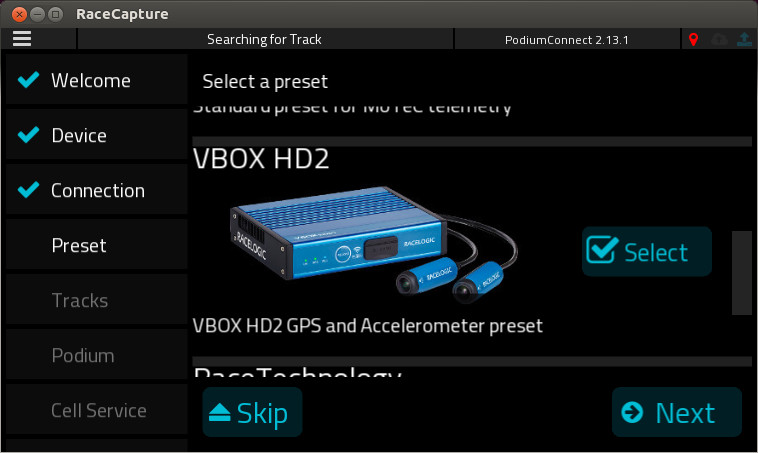Go to the Preset step

pos(97,245)
